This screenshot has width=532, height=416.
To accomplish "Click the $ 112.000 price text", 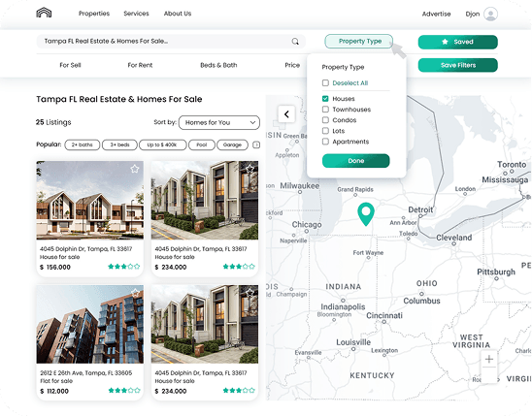I will (54, 391).
